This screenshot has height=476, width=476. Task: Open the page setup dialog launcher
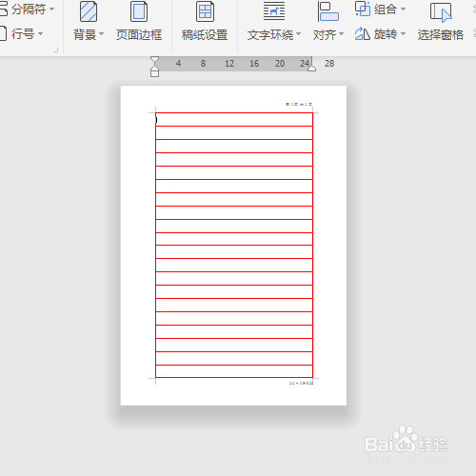point(56,50)
